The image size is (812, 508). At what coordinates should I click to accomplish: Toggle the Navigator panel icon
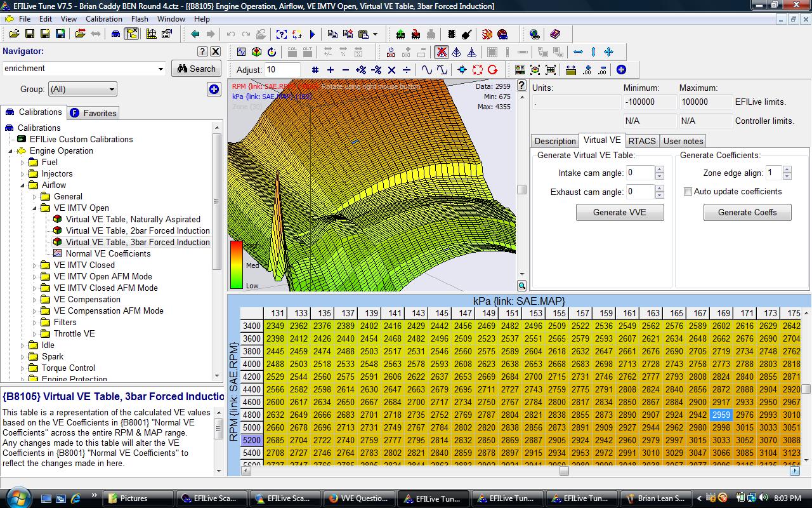(132, 34)
